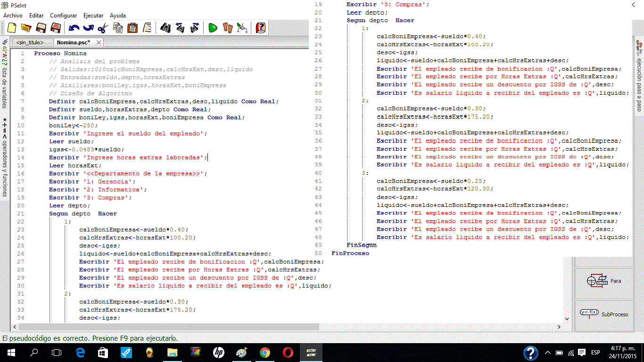Open help with the question mark book icon

[261, 28]
